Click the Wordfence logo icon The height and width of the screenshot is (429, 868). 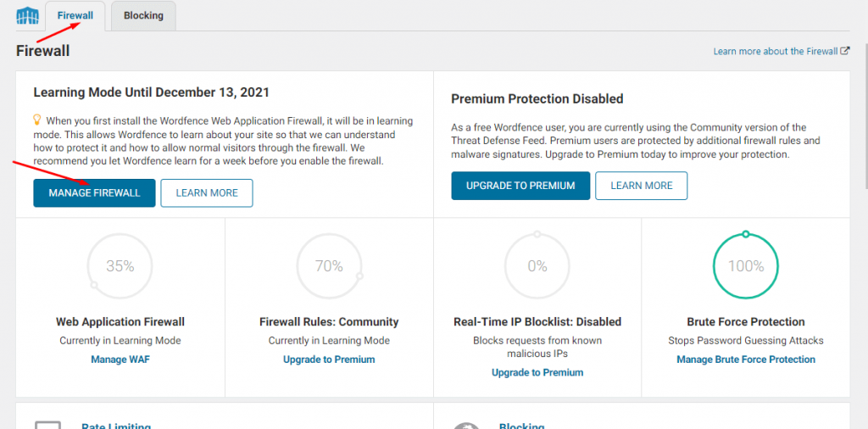(x=28, y=16)
